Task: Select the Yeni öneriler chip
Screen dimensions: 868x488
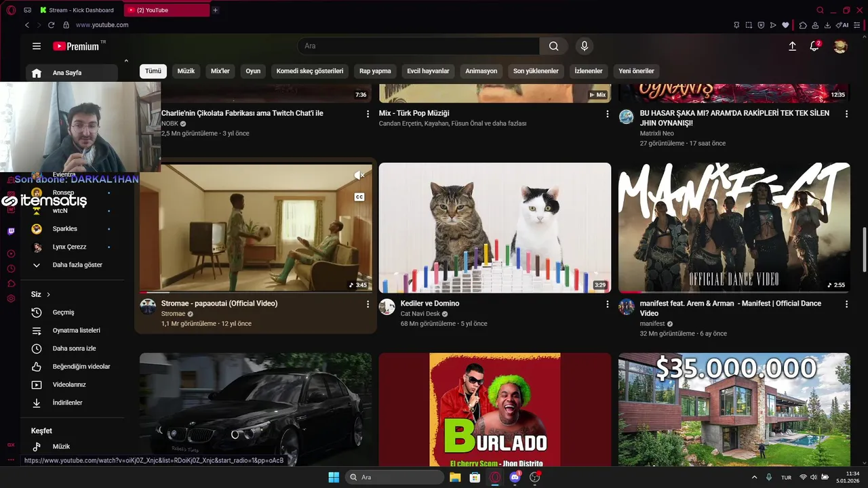Action: pos(636,71)
